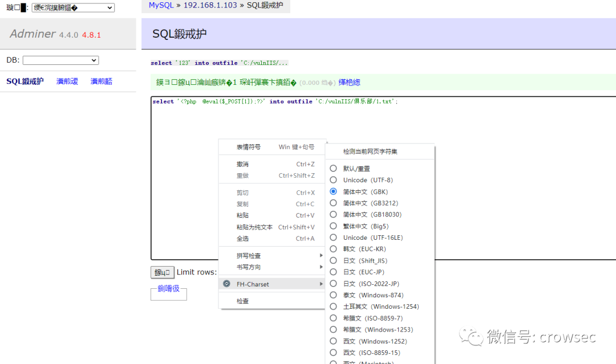Screen dimensions: 616x364
Task: Expand the 拼写检查 submenu
Action: pos(272,256)
